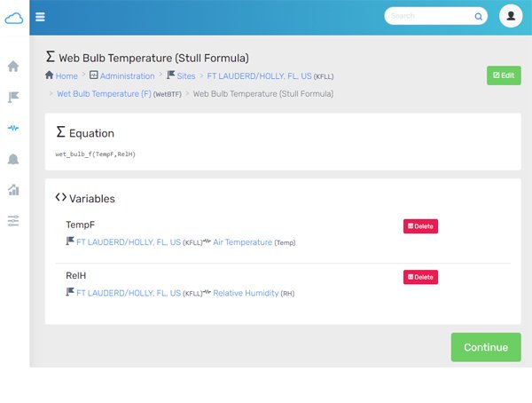Viewport: 532px width, 403px height.
Task: Open Wet Bulb Temperature (F) breadcrumb
Action: [104, 93]
